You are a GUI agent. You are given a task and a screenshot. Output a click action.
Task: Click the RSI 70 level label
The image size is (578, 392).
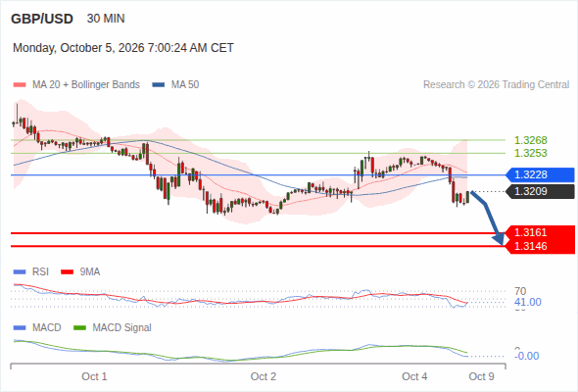coord(520,291)
